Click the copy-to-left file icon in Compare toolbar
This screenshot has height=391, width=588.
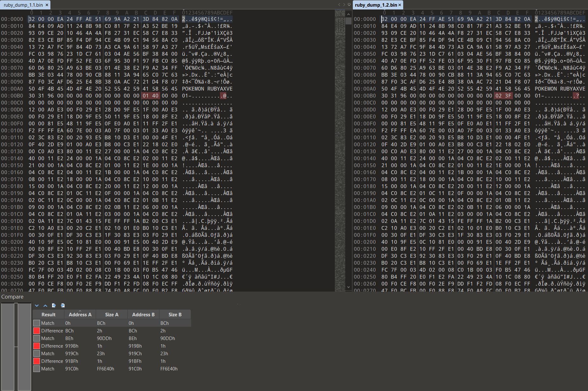pos(54,306)
